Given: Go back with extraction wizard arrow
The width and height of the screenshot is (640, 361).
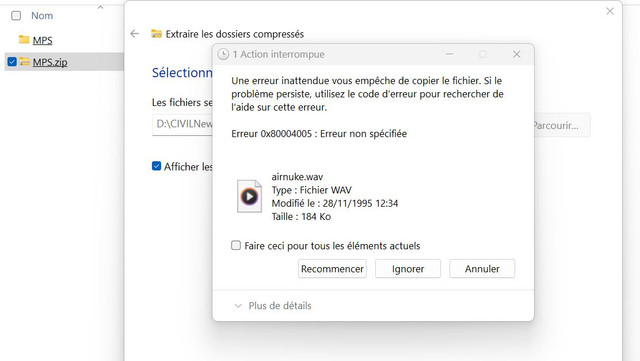Looking at the screenshot, I should pos(135,34).
